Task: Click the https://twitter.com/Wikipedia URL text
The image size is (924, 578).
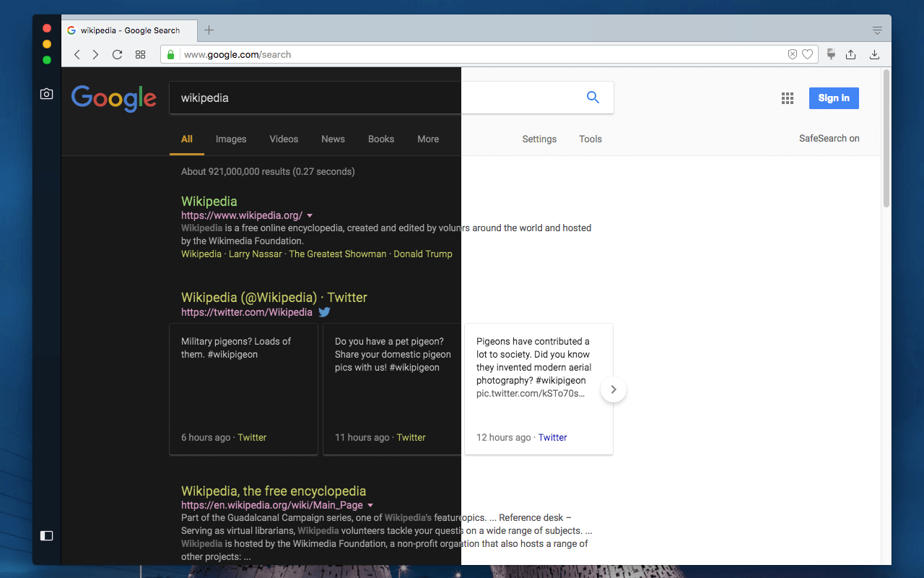Action: [247, 312]
